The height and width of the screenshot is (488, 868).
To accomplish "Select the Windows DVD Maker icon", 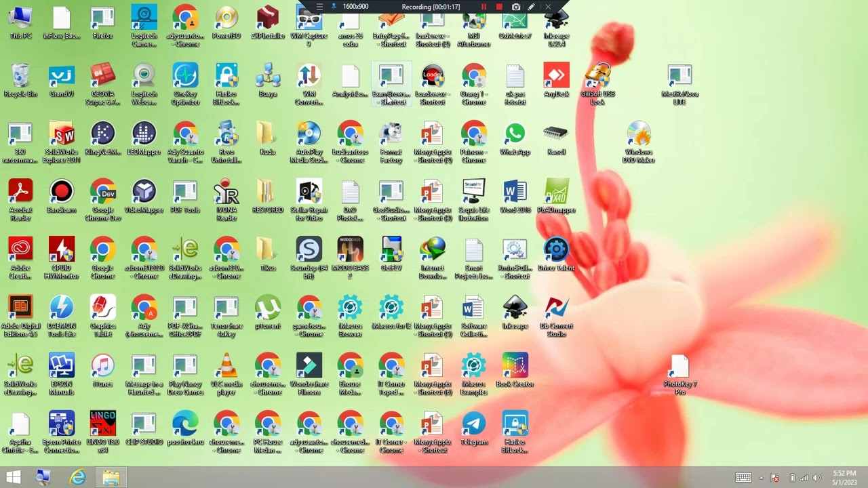I will (639, 143).
